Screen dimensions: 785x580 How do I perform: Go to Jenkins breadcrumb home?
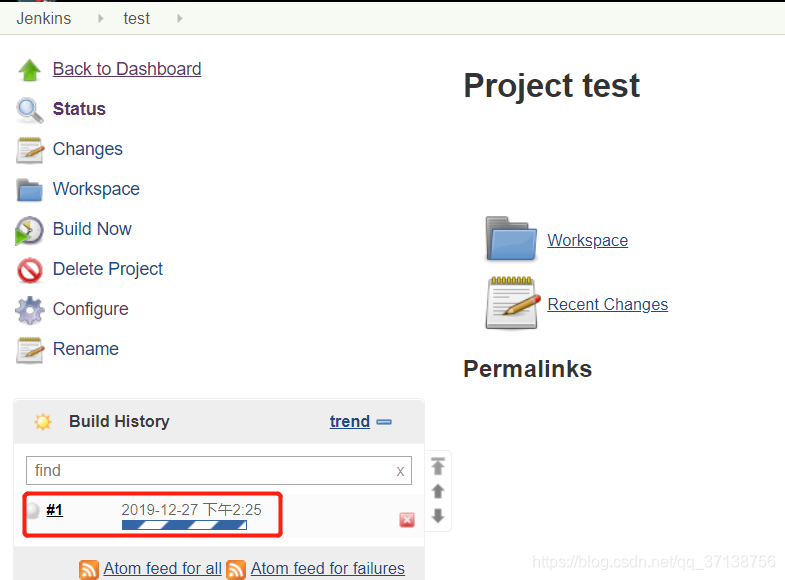click(44, 19)
